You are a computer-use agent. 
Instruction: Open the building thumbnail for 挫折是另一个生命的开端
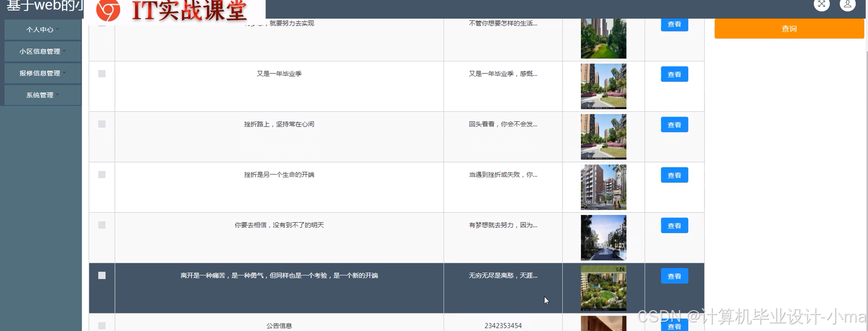pyautogui.click(x=603, y=187)
